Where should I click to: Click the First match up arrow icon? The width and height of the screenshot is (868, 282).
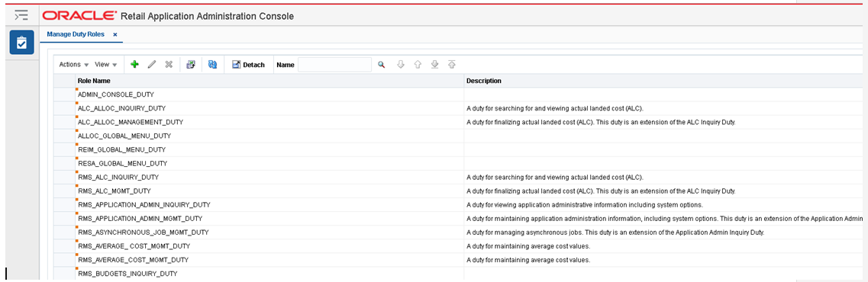pos(452,65)
